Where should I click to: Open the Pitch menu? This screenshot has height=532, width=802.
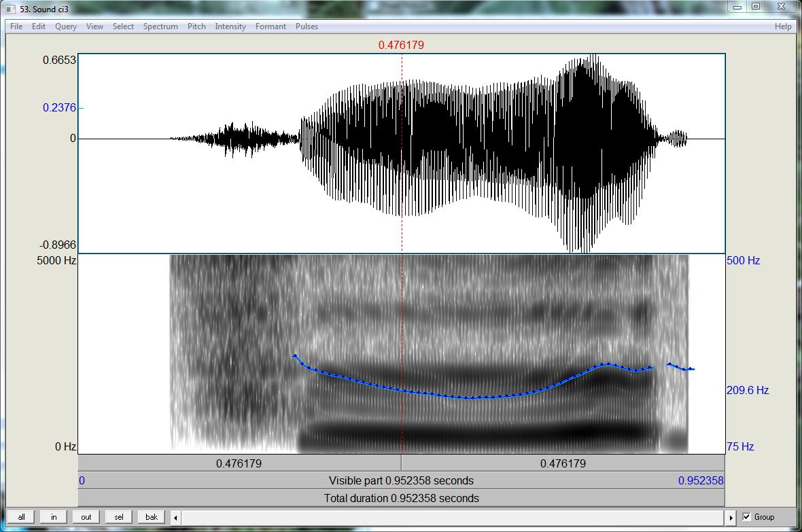click(196, 26)
